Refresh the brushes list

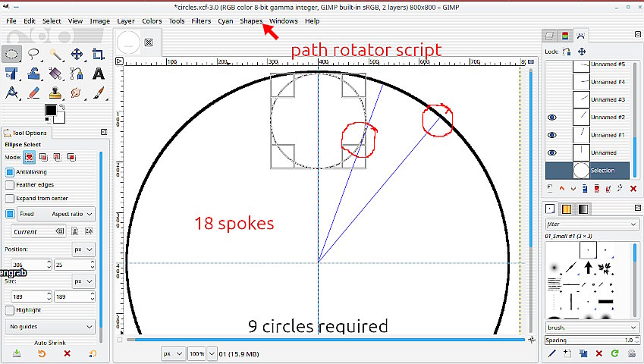pyautogui.click(x=615, y=353)
